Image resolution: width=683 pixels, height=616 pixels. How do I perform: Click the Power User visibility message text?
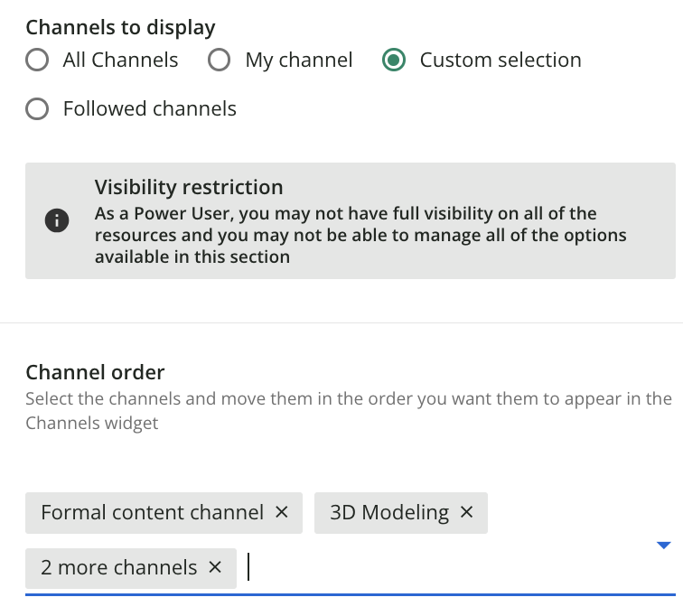pos(360,235)
